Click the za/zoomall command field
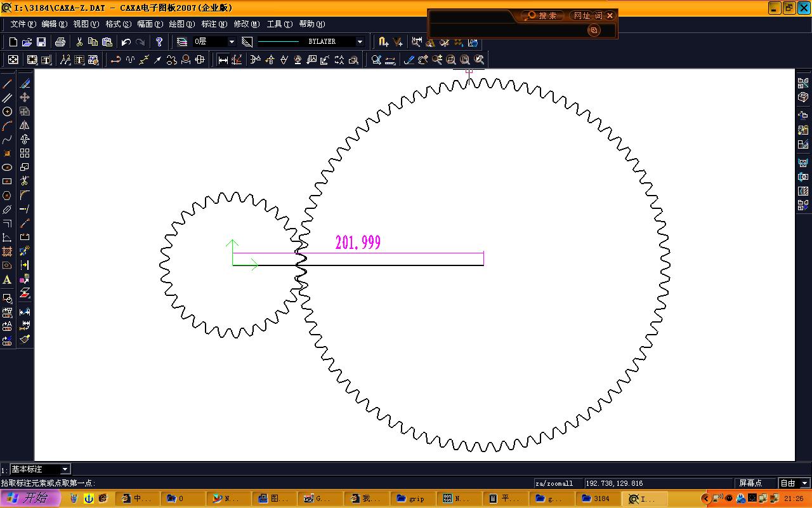Screen dimensions: 812x508 (558, 483)
